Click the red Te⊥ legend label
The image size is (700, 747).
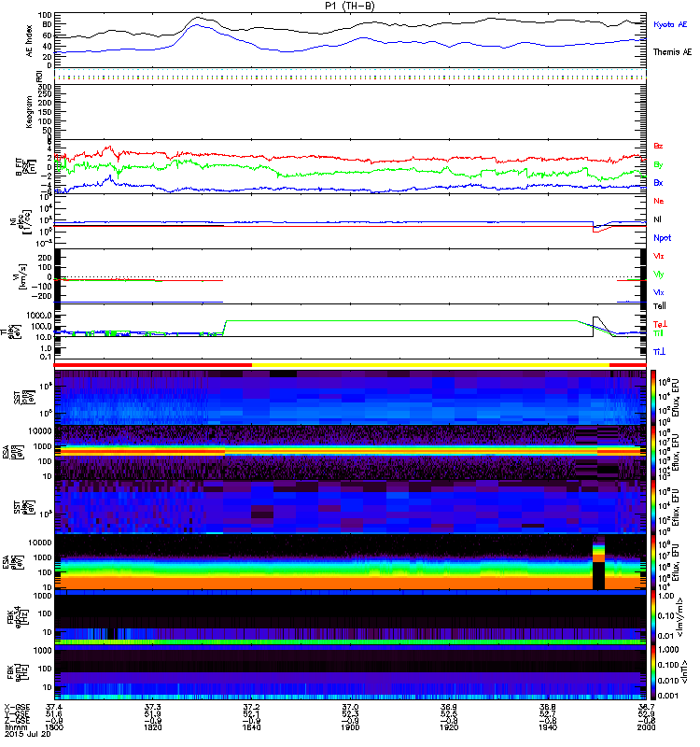click(x=660, y=324)
